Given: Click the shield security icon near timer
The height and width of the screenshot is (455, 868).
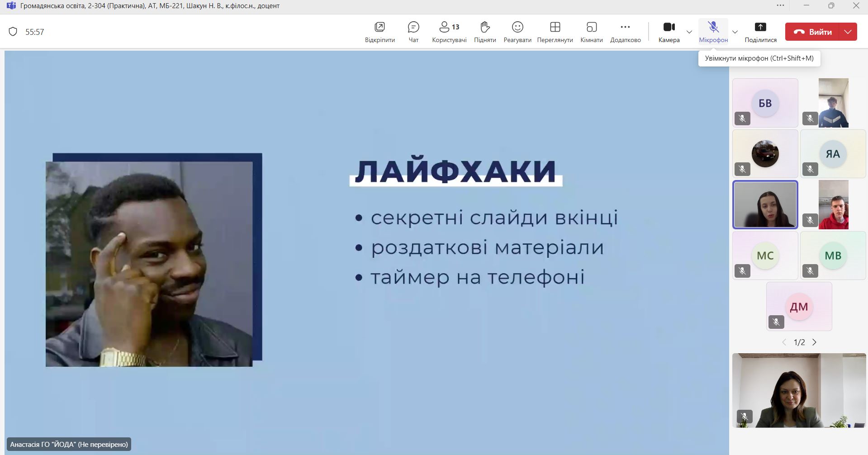Looking at the screenshot, I should click(x=13, y=32).
